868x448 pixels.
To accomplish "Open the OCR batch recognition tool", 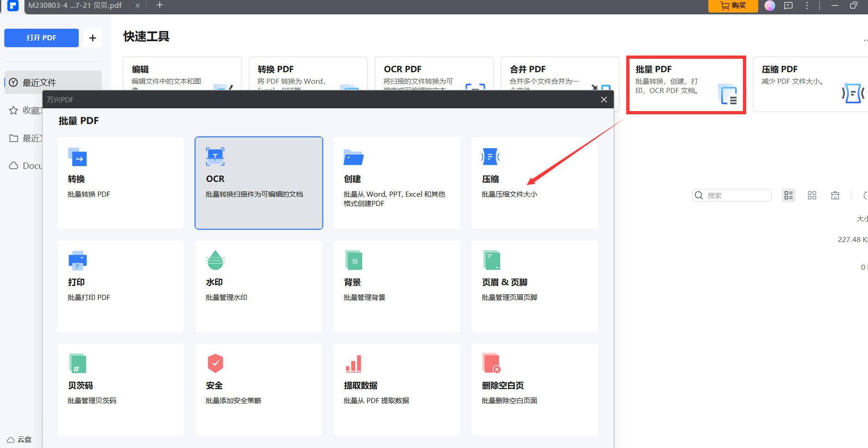I will point(258,183).
